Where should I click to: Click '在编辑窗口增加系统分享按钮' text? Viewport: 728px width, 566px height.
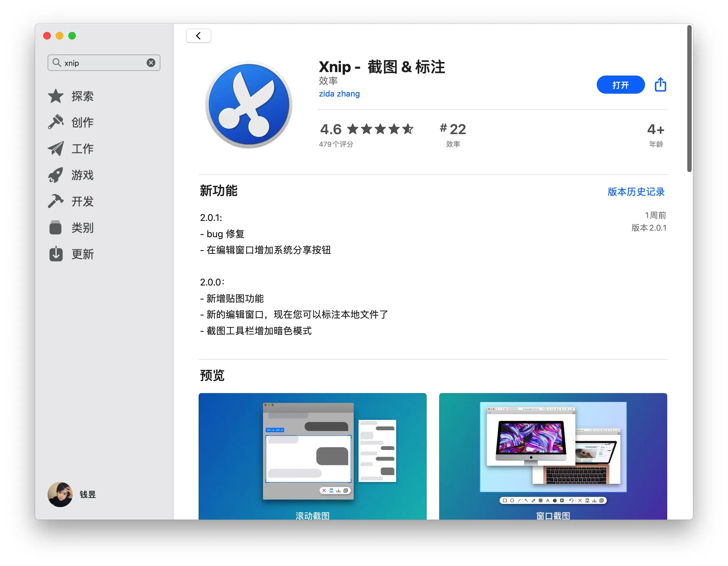(x=269, y=250)
